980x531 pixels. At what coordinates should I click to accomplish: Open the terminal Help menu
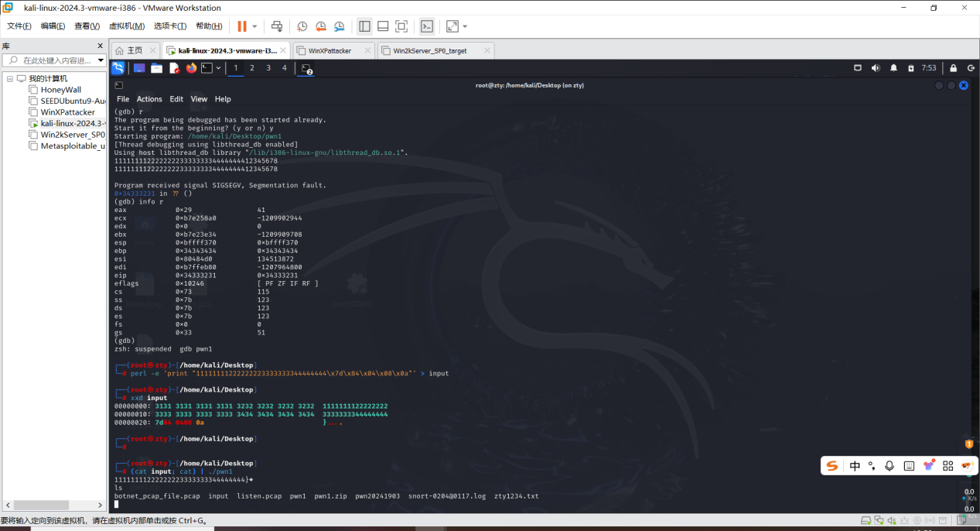coord(223,99)
